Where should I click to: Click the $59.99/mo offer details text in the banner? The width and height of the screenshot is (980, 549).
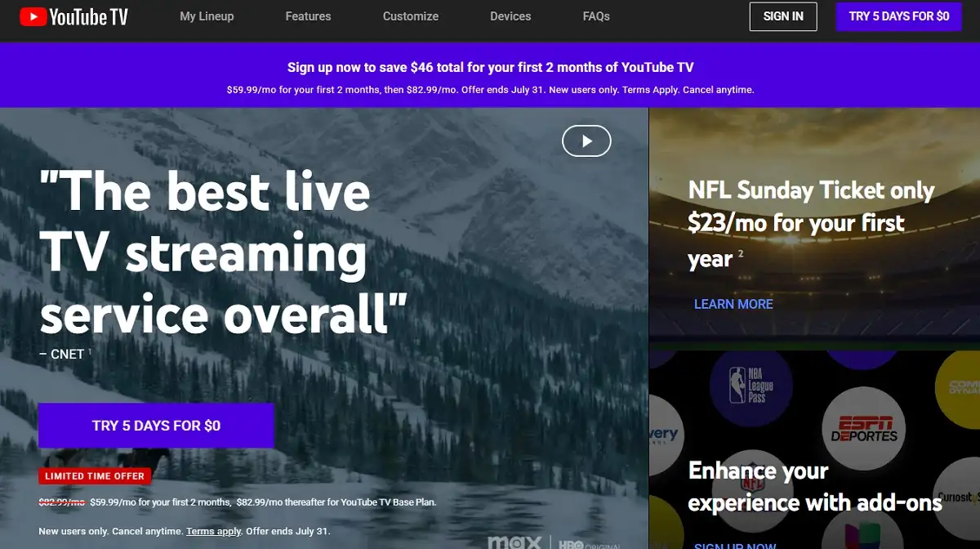(x=490, y=90)
